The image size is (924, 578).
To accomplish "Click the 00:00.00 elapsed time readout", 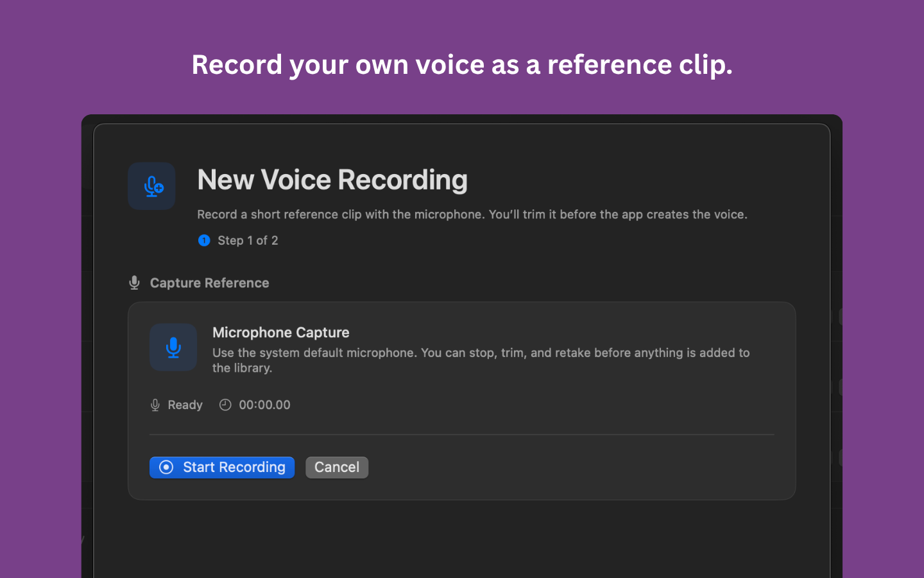I will pyautogui.click(x=264, y=405).
